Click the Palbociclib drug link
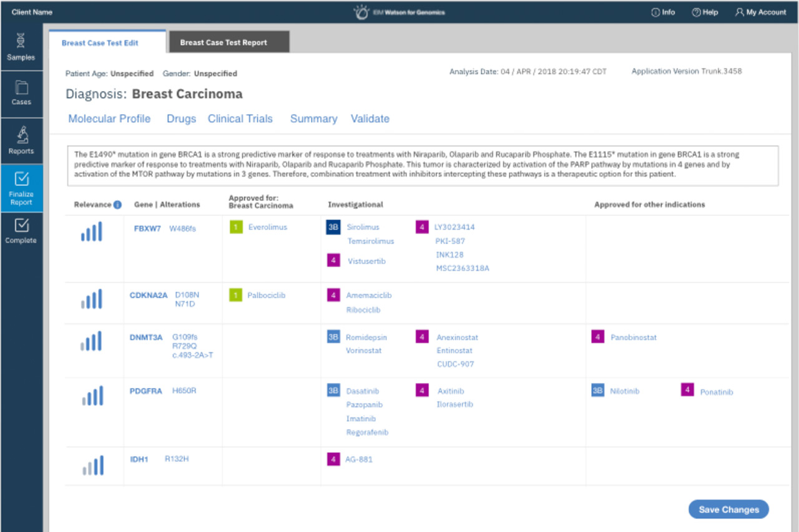Image resolution: width=799 pixels, height=532 pixels. tap(267, 295)
